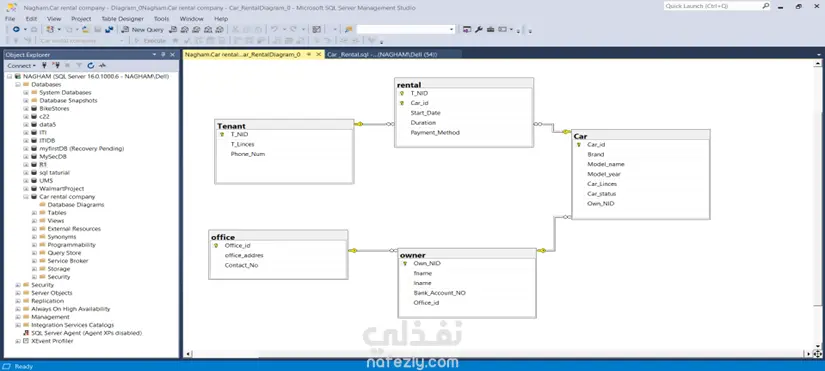Viewport: 825px width, 371px height.
Task: Select the Database Diagrams folder
Action: (x=76, y=205)
